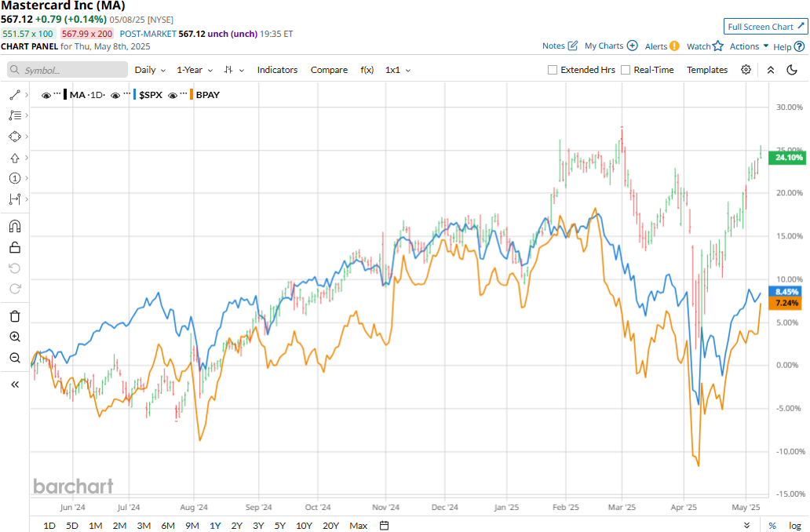Screen dimensions: 810x532
Task: Enable Real-Time checkbox
Action: (x=626, y=70)
